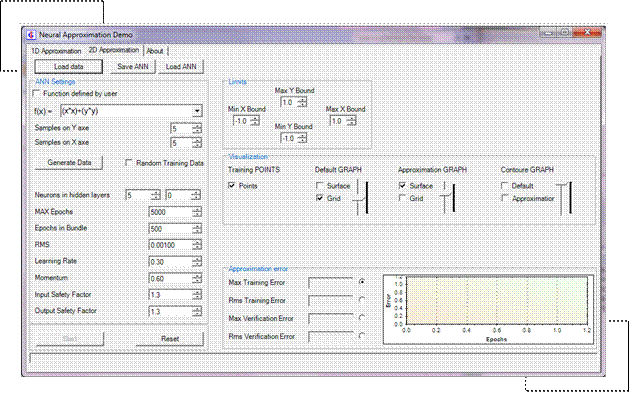This screenshot has height=393, width=630.
Task: Check Default GRAPH Surface checkbox
Action: (x=320, y=186)
